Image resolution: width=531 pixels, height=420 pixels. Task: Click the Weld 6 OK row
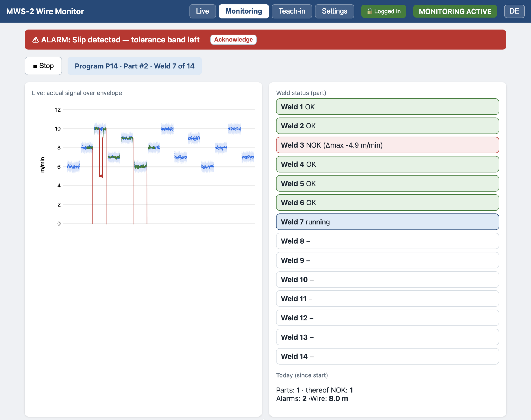coord(387,203)
